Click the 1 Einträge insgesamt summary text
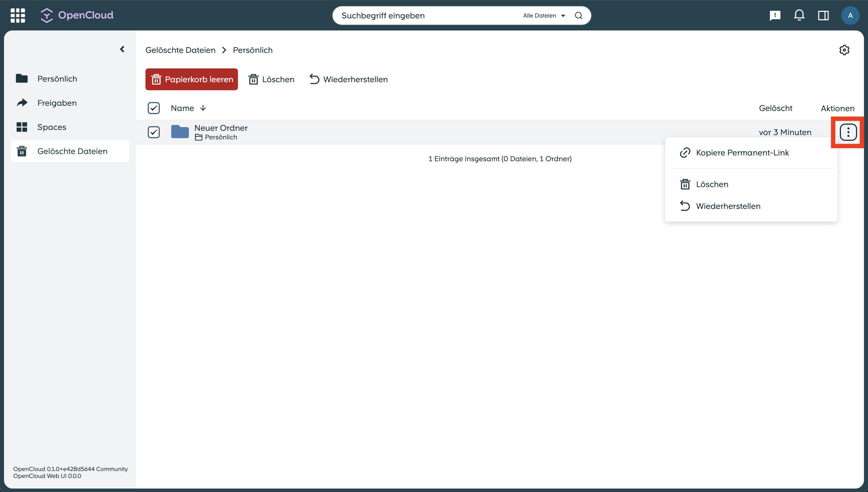The width and height of the screenshot is (868, 492). coord(500,159)
